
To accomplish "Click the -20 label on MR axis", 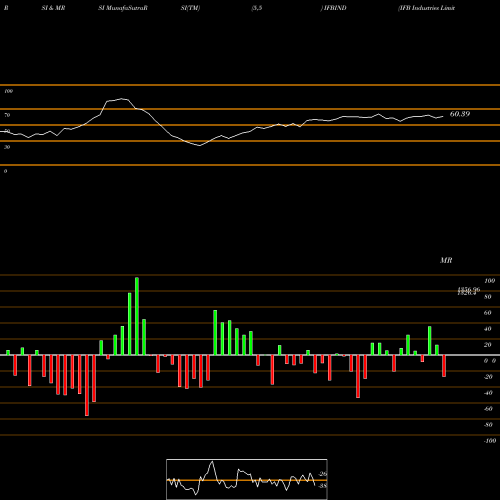I will [488, 377].
